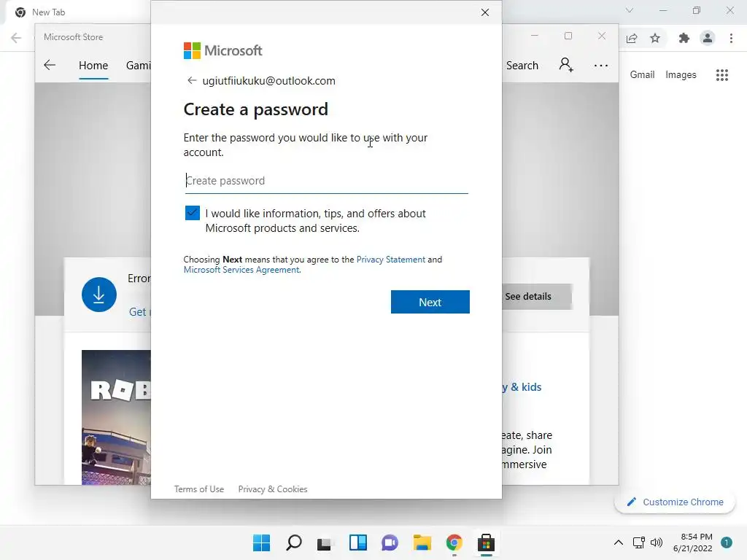This screenshot has width=747, height=560.
Task: Open Terms of Use link
Action: 198,489
